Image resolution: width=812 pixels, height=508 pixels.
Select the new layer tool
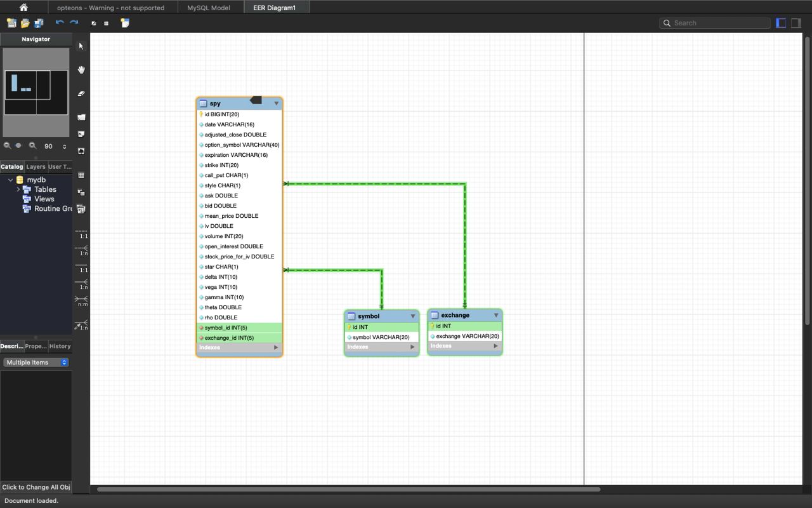click(81, 117)
